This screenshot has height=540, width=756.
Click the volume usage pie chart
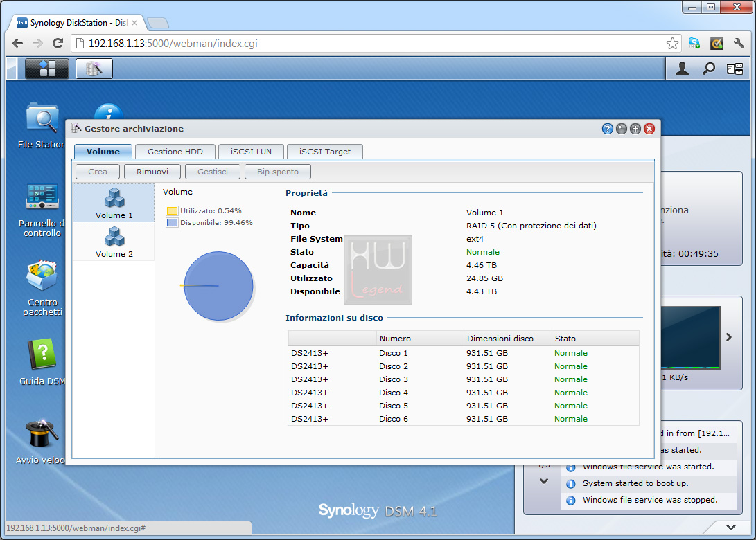218,286
